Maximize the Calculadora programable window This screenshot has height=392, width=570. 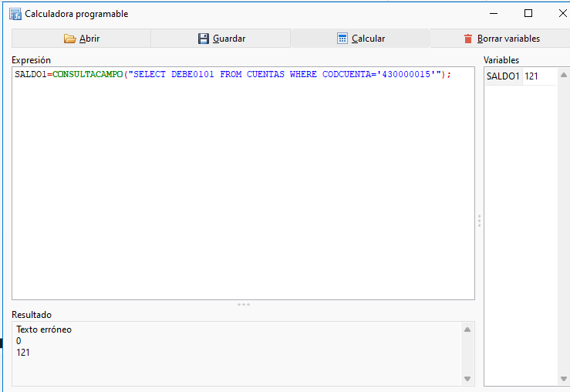tap(528, 13)
